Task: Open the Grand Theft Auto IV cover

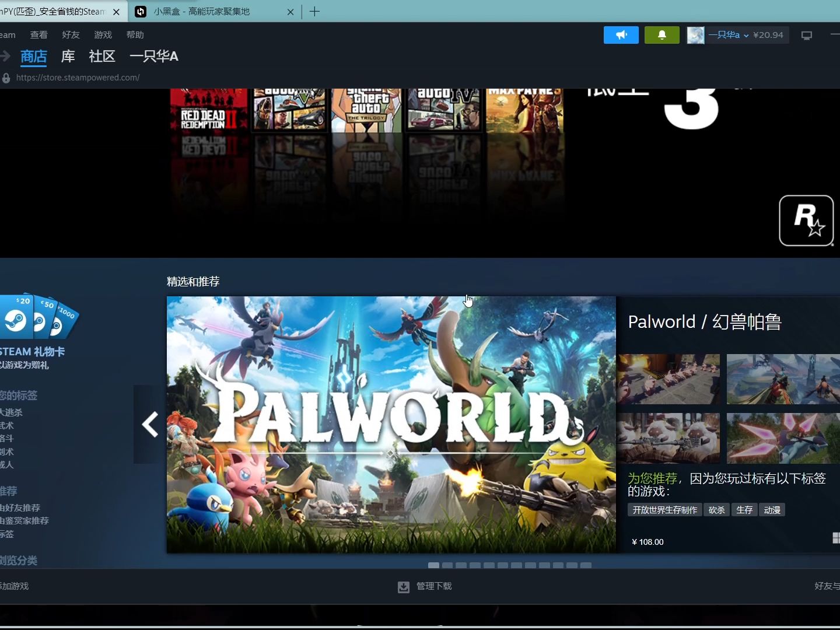Action: coord(443,109)
